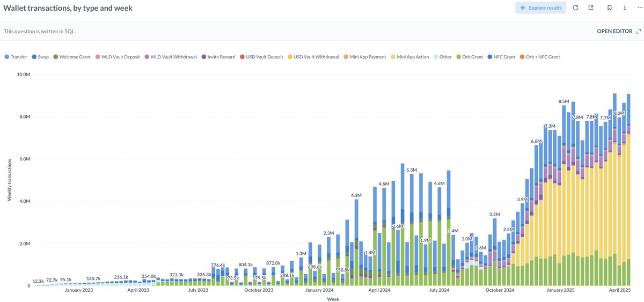
Task: Select the NFC Grant legend item
Action: 501,57
